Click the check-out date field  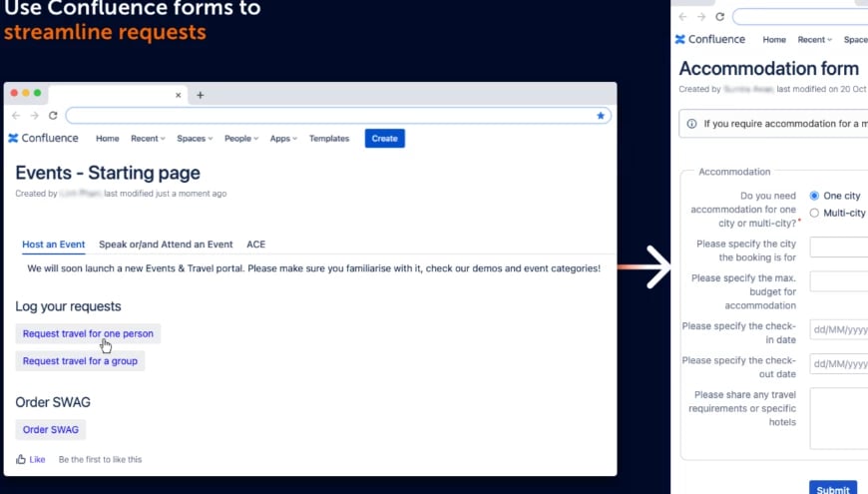[839, 364]
